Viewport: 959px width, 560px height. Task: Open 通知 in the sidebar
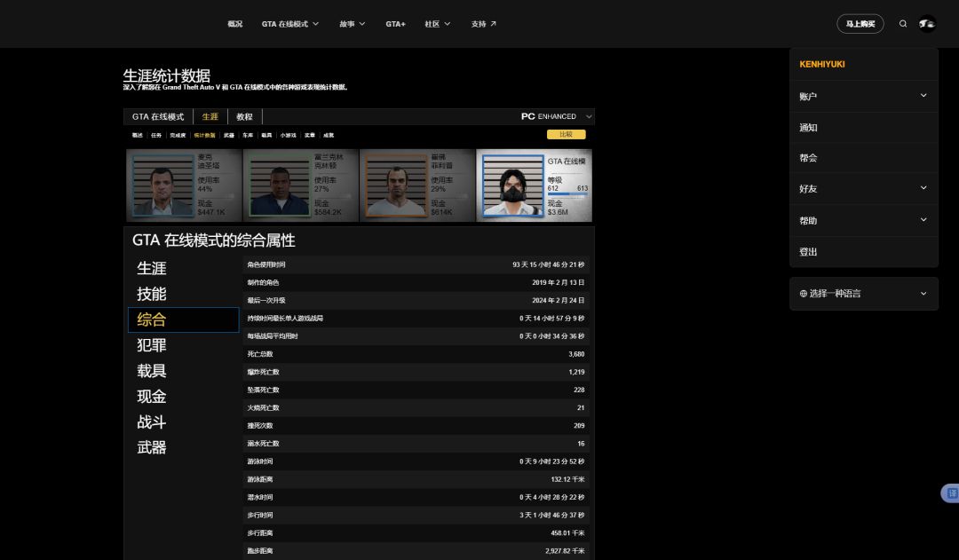864,127
